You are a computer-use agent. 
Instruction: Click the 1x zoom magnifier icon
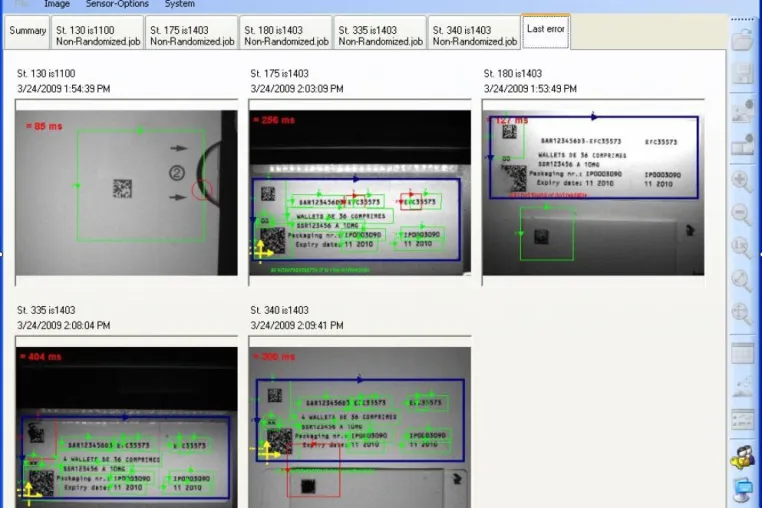click(741, 246)
